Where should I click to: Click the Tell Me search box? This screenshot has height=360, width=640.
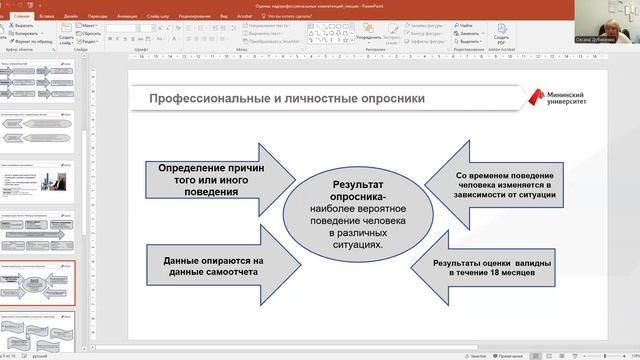click(x=287, y=16)
